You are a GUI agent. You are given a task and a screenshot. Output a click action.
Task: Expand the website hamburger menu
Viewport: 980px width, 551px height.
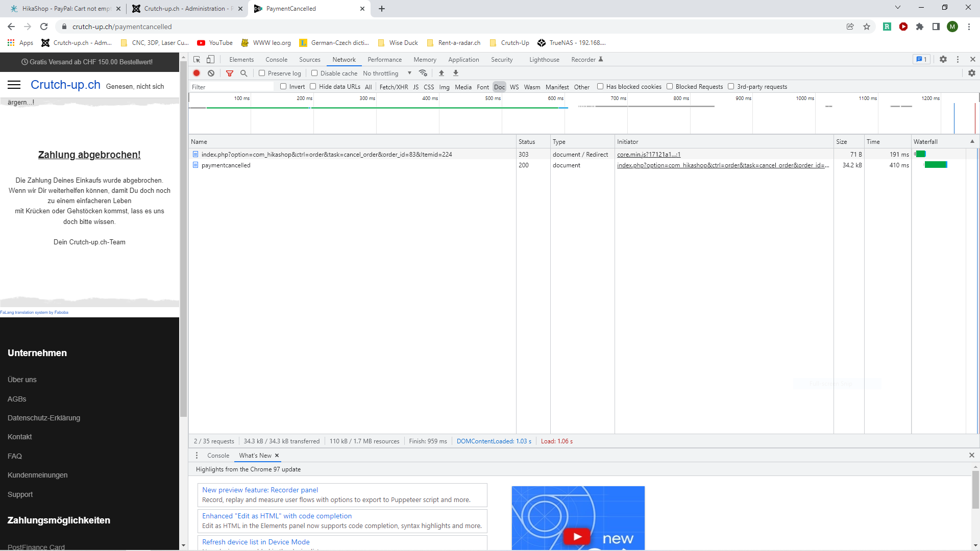pyautogui.click(x=14, y=85)
